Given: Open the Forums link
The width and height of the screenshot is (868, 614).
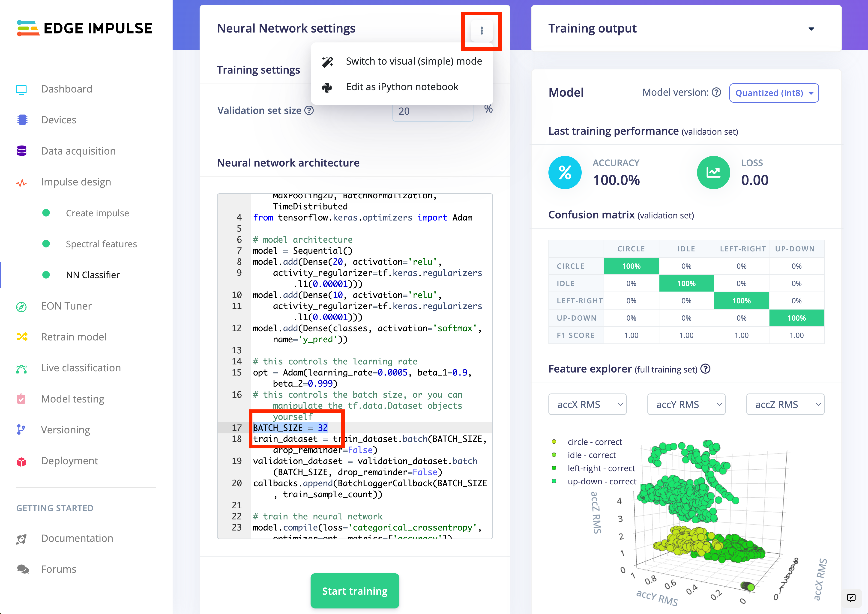Looking at the screenshot, I should pyautogui.click(x=59, y=569).
